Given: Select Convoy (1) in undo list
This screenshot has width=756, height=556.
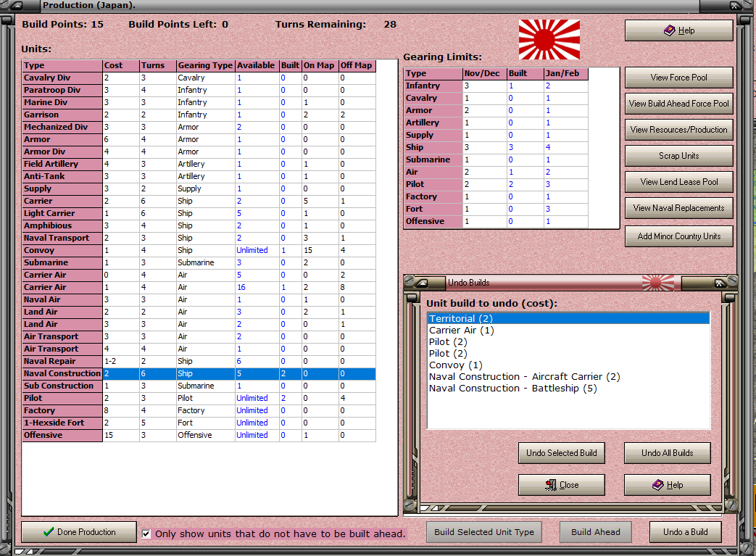Looking at the screenshot, I should click(x=568, y=365).
